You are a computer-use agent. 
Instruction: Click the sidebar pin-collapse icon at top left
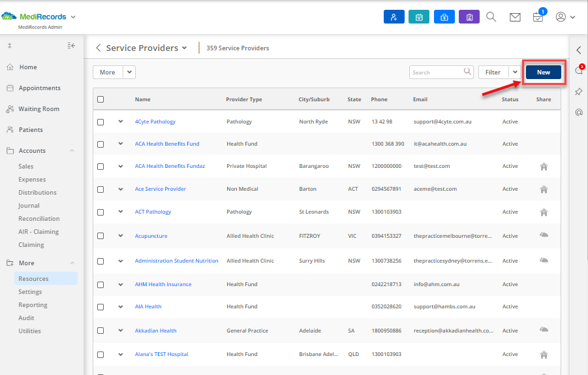pyautogui.click(x=10, y=46)
